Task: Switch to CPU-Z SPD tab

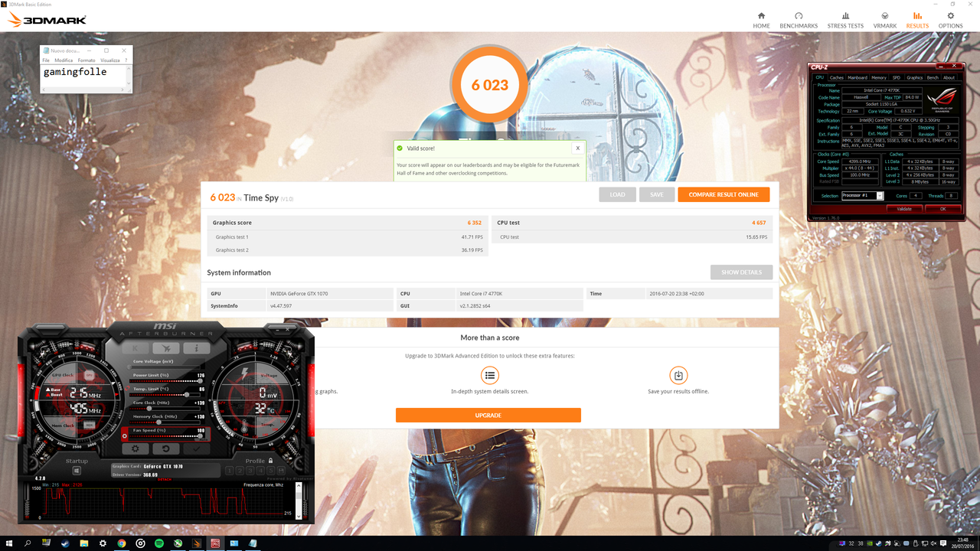Action: [x=897, y=77]
